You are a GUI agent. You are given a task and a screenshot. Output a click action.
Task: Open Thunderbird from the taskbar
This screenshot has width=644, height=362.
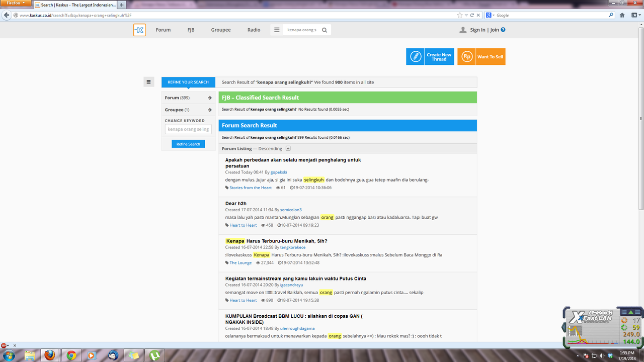[x=113, y=355]
